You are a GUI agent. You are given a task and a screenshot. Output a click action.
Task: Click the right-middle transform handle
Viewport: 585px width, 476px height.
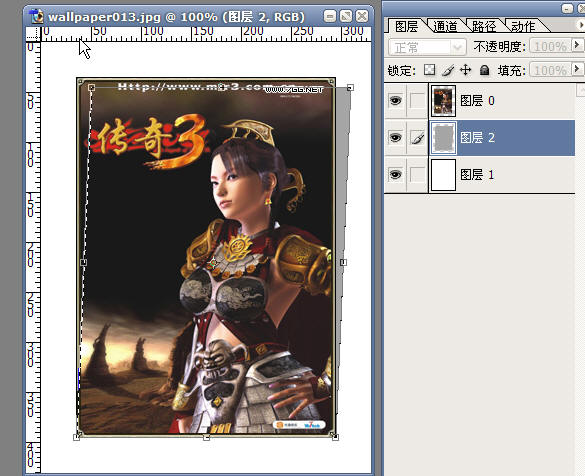[x=343, y=262]
